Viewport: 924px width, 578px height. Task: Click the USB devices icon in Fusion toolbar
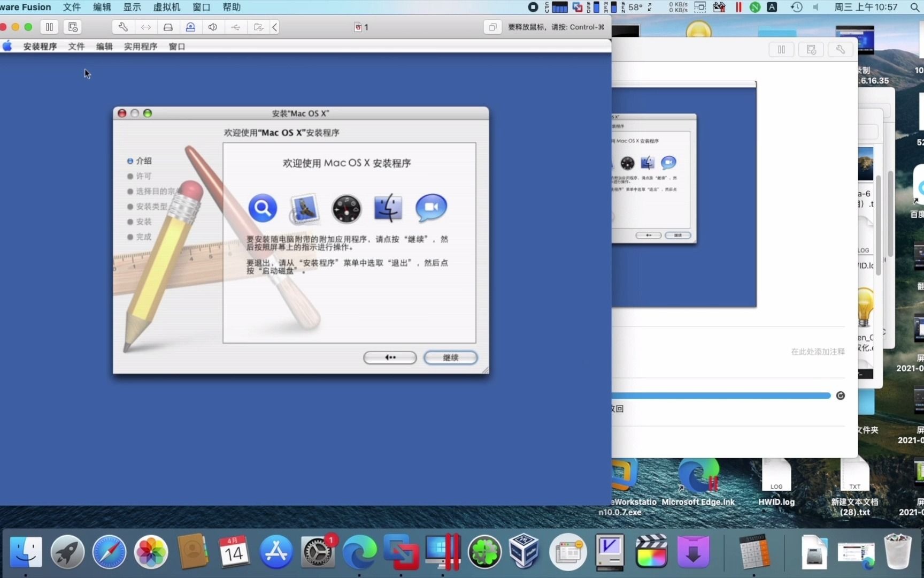pos(235,27)
